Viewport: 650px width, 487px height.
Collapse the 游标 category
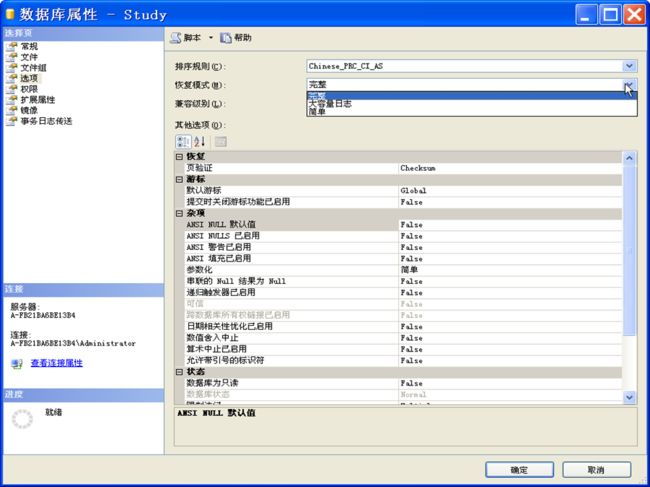179,179
